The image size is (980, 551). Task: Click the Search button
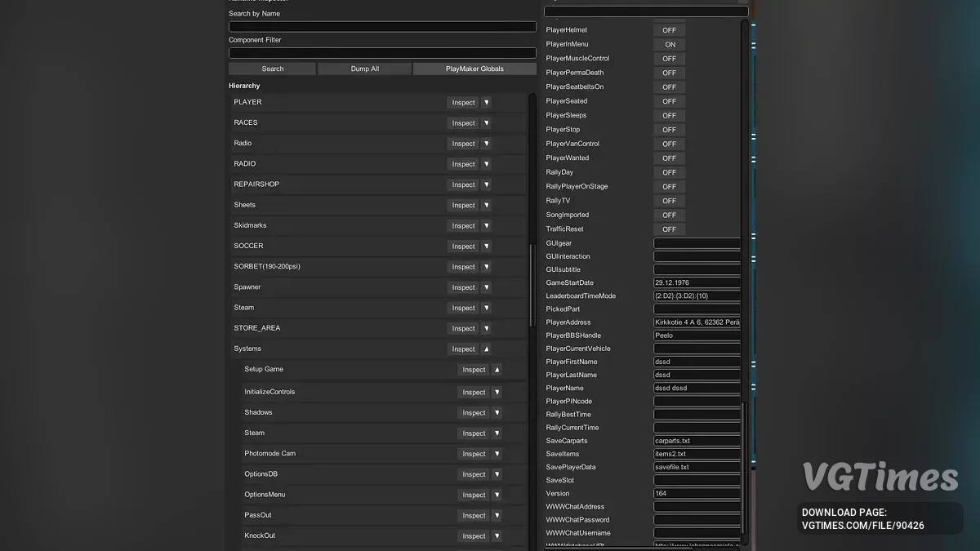[272, 69]
